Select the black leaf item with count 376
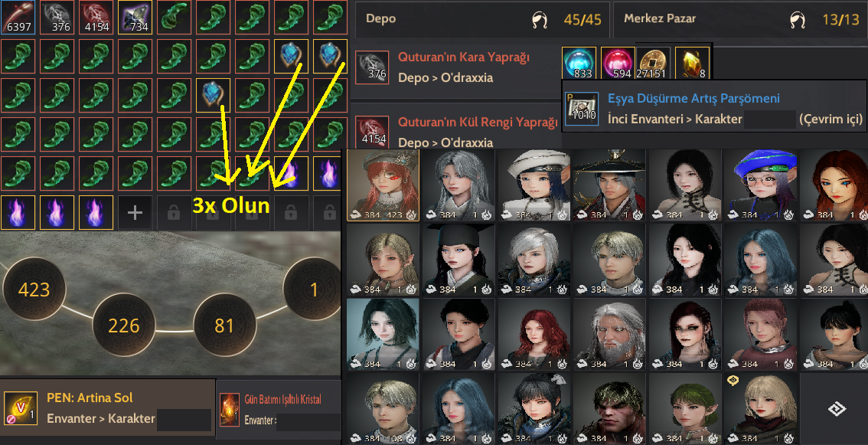Image resolution: width=868 pixels, height=445 pixels. pyautogui.click(x=57, y=17)
